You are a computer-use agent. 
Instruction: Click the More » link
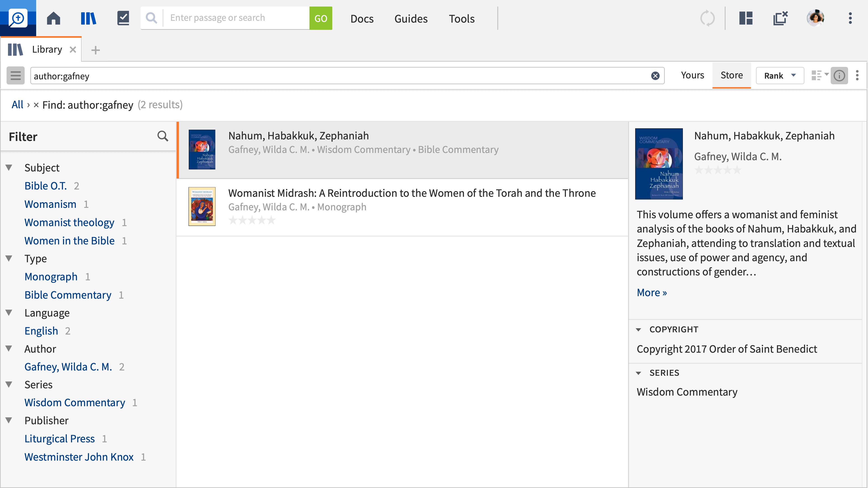point(652,292)
